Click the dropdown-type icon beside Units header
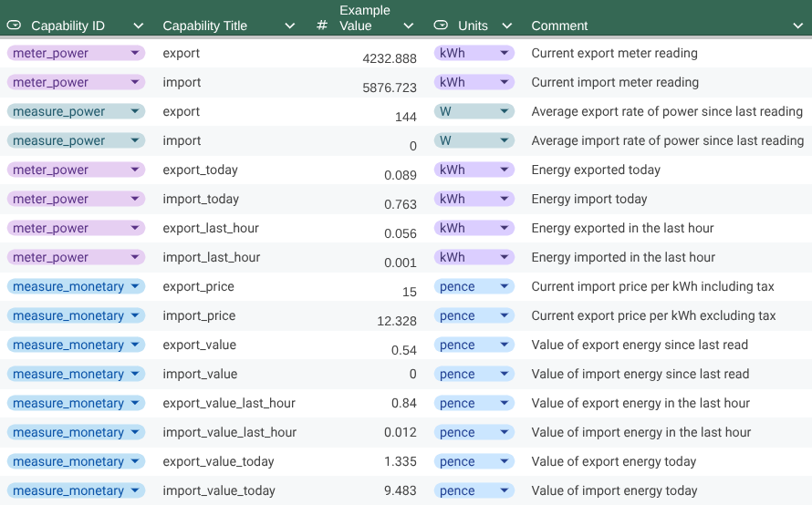The image size is (812, 505). pos(441,26)
